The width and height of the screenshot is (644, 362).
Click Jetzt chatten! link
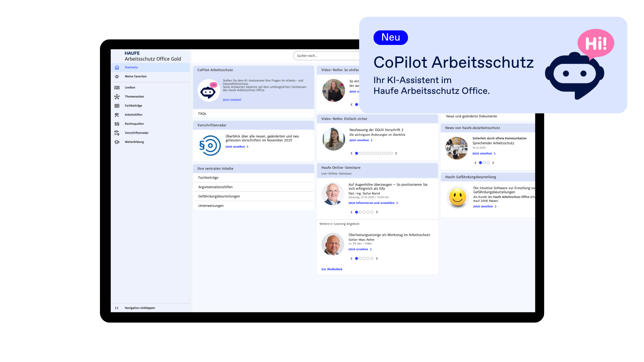(x=232, y=100)
